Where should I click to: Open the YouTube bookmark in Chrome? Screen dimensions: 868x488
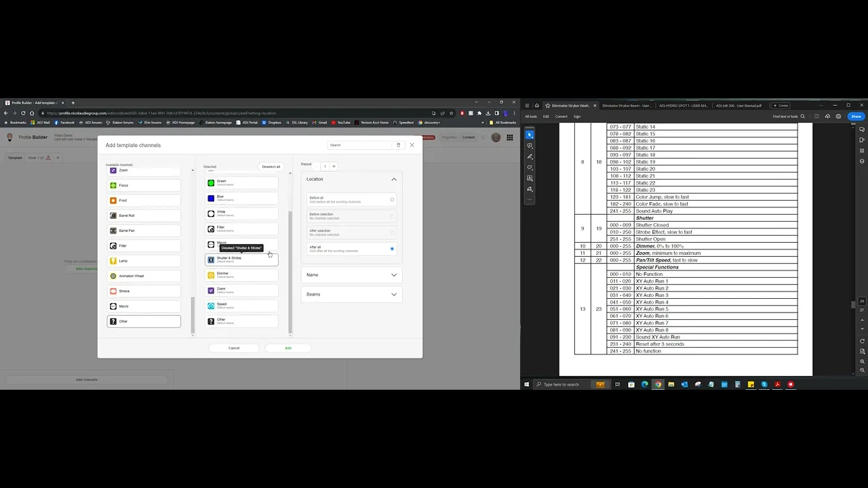tap(342, 123)
